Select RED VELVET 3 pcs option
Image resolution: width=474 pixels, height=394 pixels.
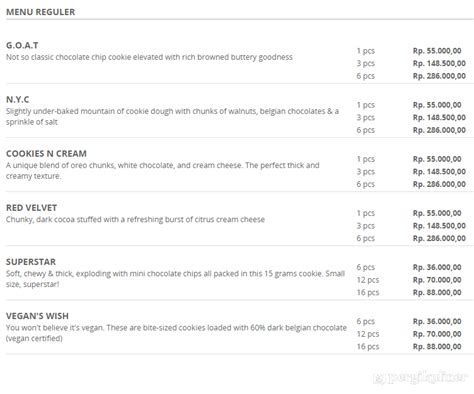[365, 226]
